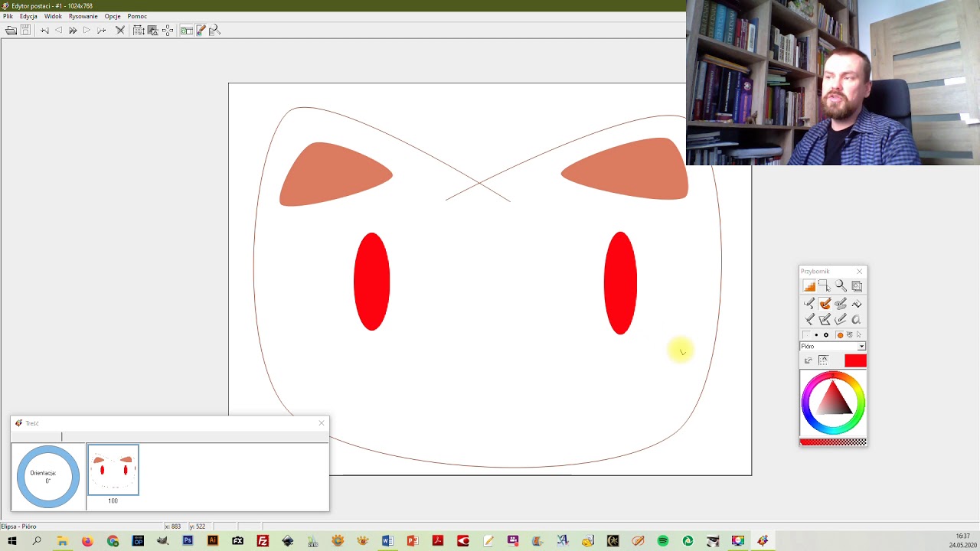
Task: Jump to the last frame icon
Action: 101,31
